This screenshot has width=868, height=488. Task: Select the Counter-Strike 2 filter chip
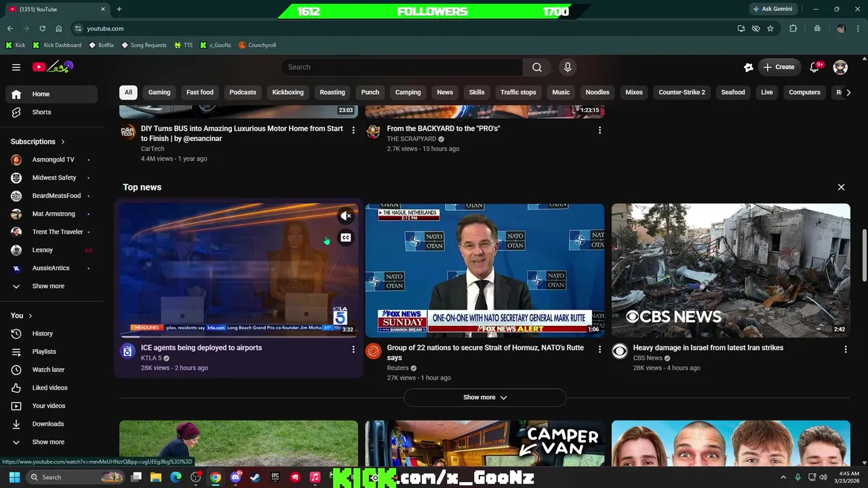682,92
